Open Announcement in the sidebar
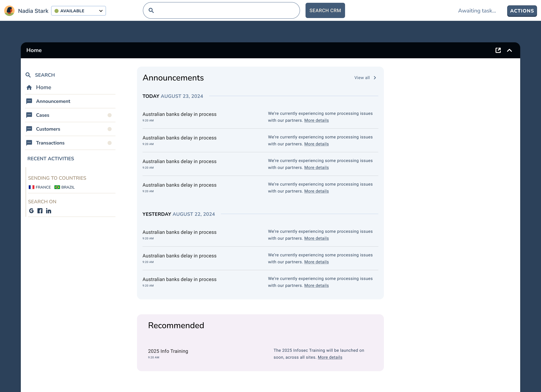The height and width of the screenshot is (392, 541). (53, 101)
